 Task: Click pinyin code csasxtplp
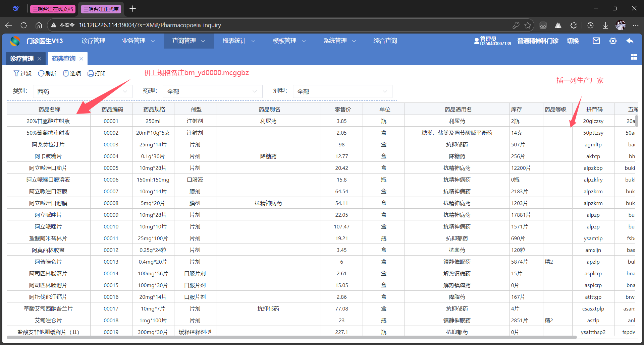coord(593,309)
